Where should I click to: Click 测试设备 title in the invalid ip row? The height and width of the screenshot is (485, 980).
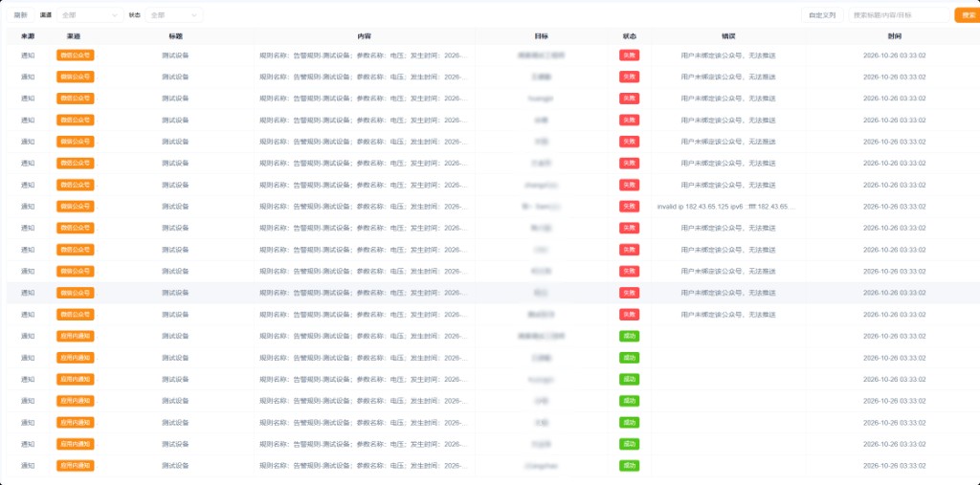coord(176,207)
